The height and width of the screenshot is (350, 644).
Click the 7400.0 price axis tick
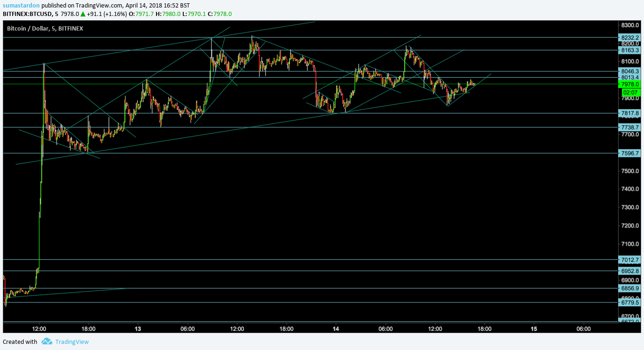(630, 189)
